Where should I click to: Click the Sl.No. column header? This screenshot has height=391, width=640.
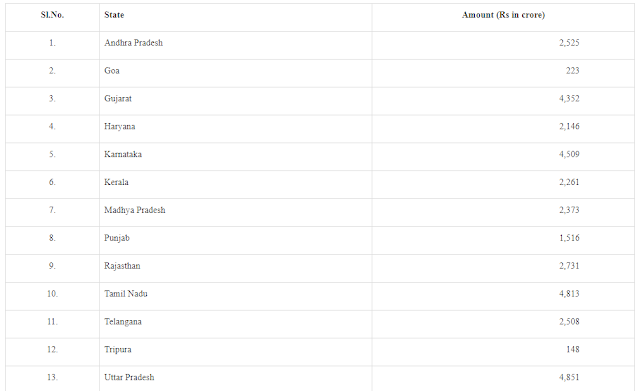pos(52,15)
